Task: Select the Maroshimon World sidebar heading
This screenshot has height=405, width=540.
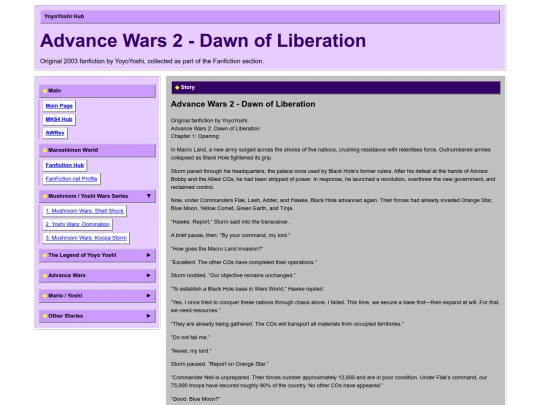Action: click(97, 150)
